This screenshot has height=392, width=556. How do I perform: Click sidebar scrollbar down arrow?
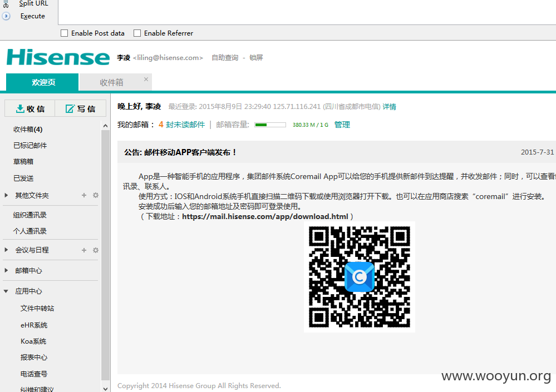click(105, 389)
